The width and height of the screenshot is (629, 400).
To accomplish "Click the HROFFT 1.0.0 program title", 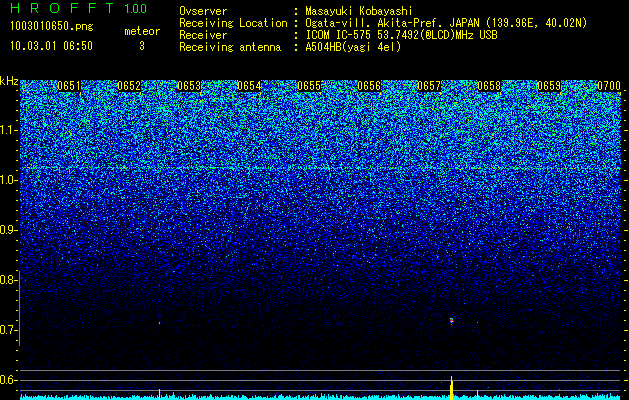I will point(79,8).
